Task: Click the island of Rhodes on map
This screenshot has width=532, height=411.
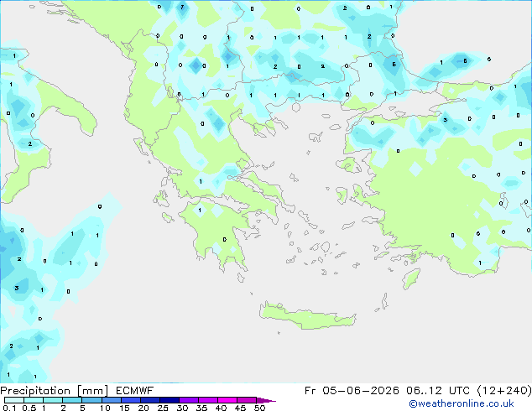Action: [x=411, y=278]
